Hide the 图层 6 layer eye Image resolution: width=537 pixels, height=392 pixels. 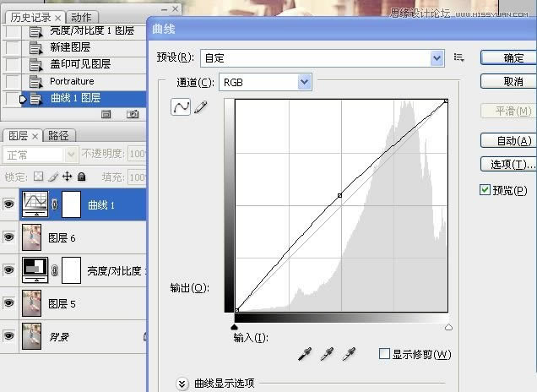pyautogui.click(x=9, y=237)
